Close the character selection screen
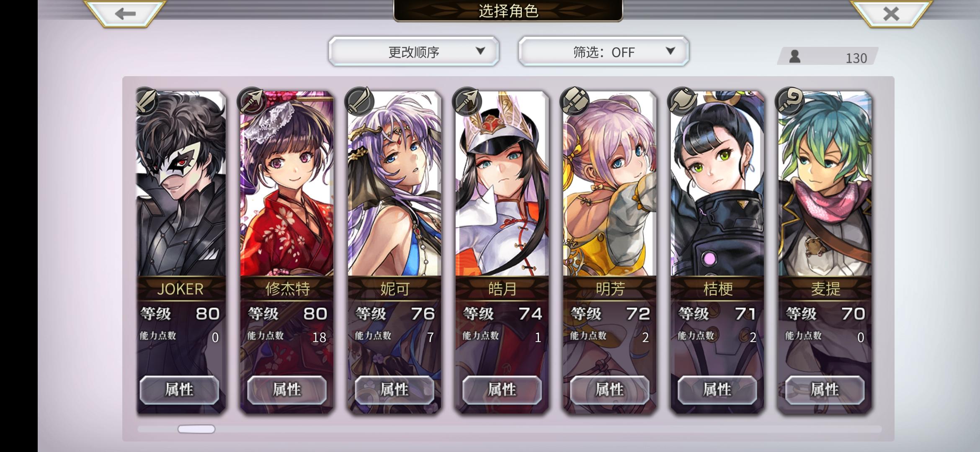Image resolution: width=980 pixels, height=452 pixels. click(891, 14)
